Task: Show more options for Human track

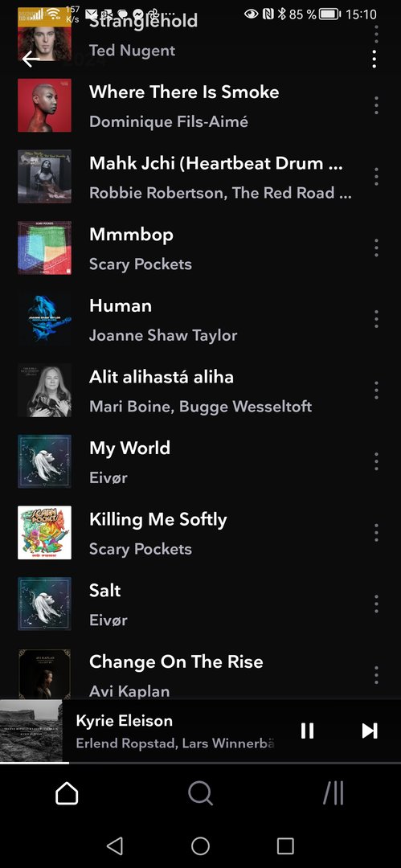Action: click(376, 319)
